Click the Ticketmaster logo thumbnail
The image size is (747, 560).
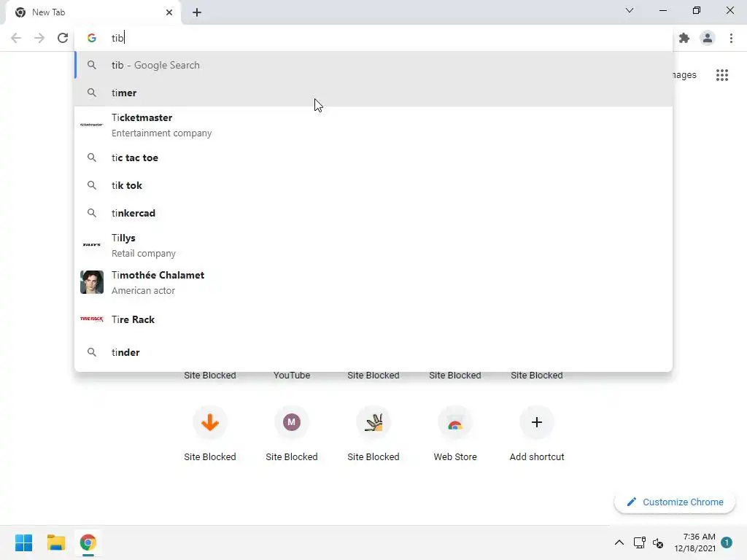click(91, 125)
